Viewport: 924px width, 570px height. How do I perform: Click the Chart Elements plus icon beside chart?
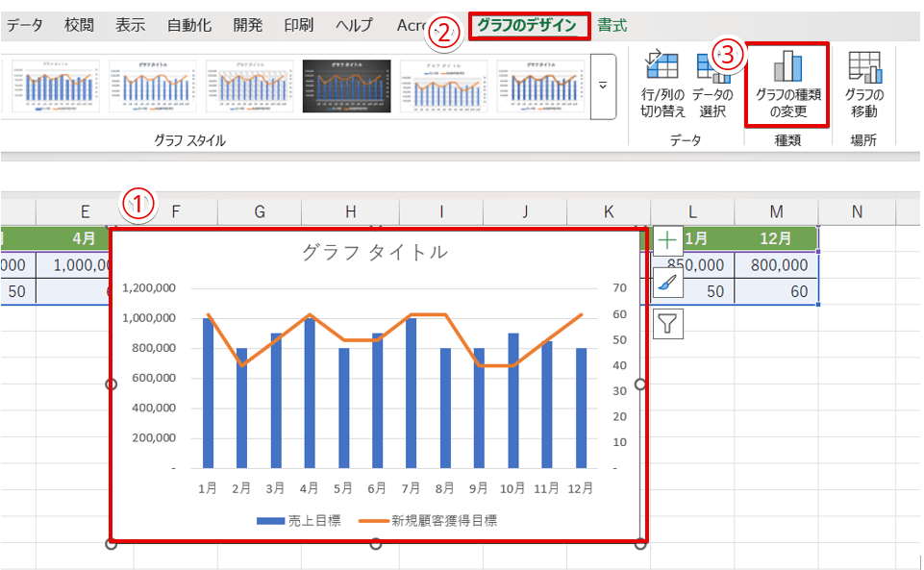tap(666, 238)
